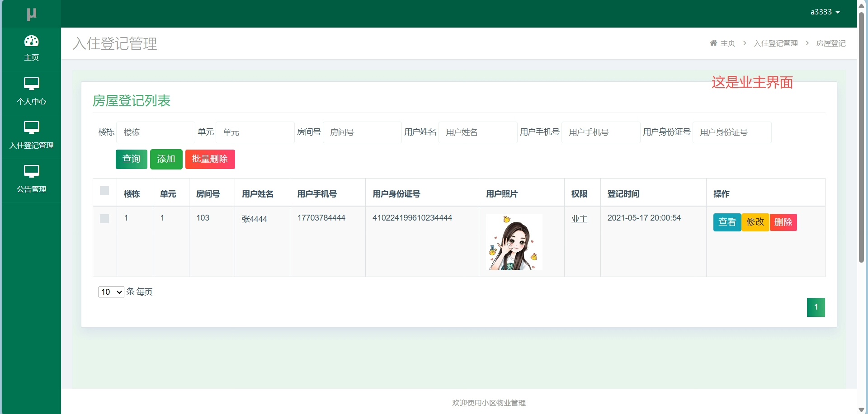Focus the 单元 search input field
868x414 pixels.
pos(255,132)
